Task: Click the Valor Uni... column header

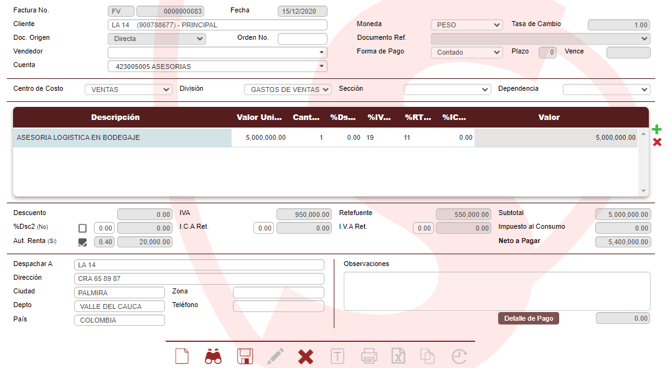Action: click(259, 117)
